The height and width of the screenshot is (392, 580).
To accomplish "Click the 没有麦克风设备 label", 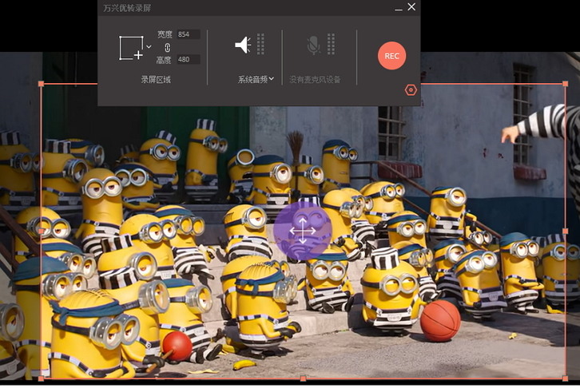I will pos(315,80).
